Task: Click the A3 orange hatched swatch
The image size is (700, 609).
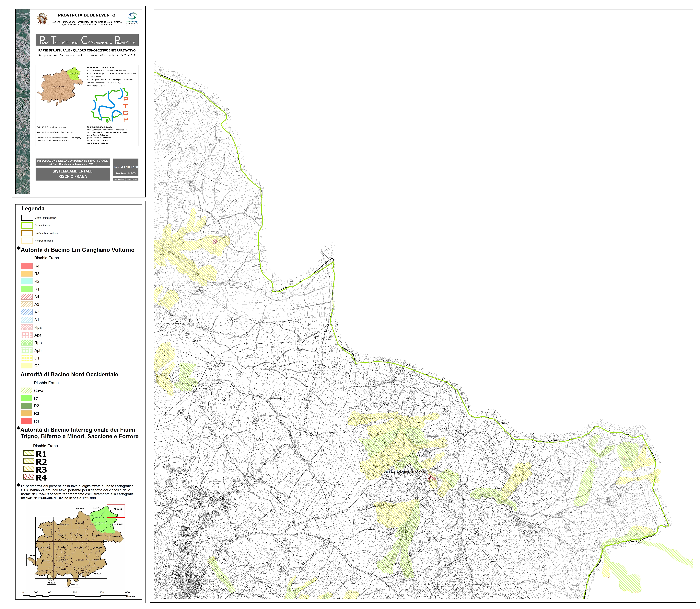Action: click(27, 304)
